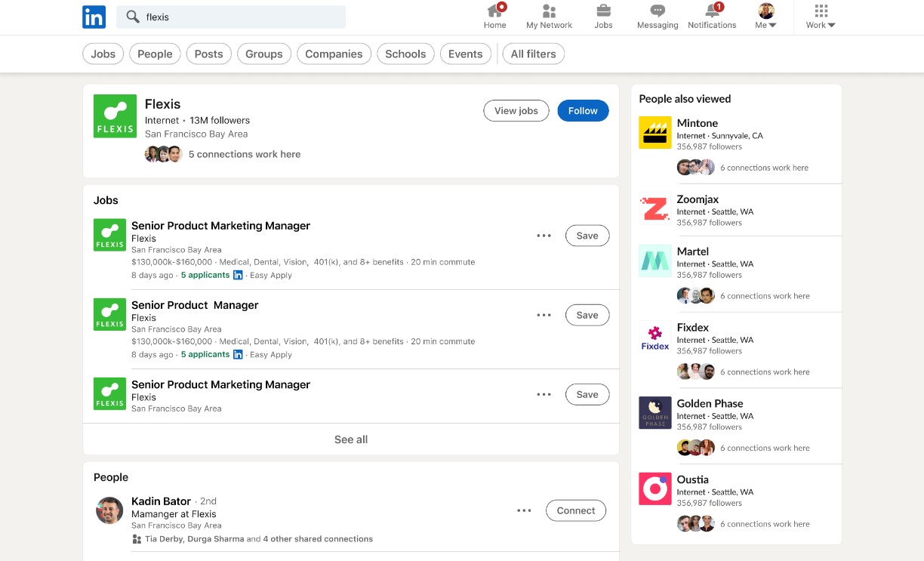Open more options for the Senior Product Manager job

click(544, 315)
